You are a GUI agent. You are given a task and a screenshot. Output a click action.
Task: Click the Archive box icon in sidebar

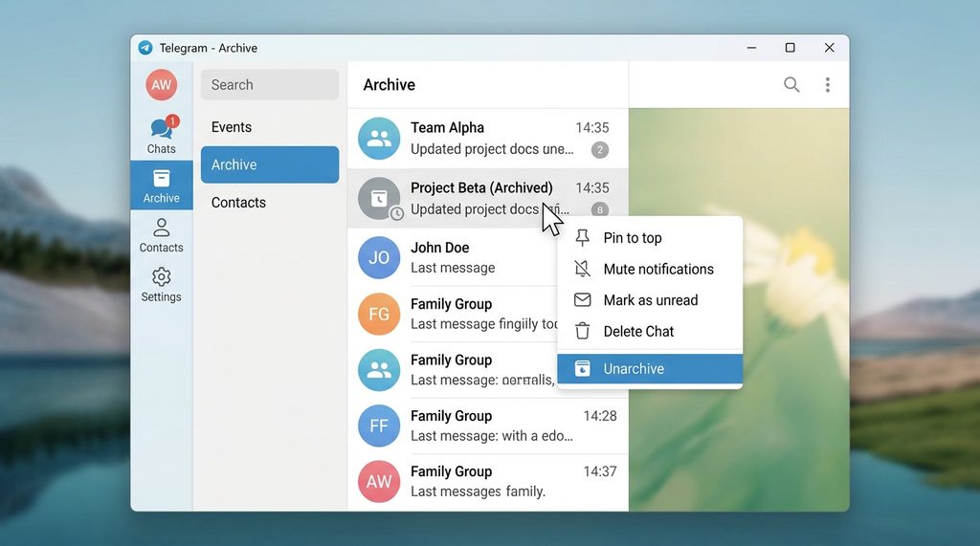161,179
